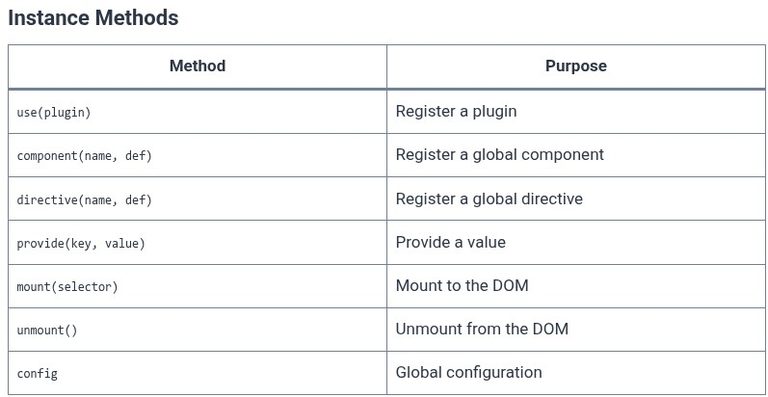Click the config code text

pyautogui.click(x=37, y=374)
